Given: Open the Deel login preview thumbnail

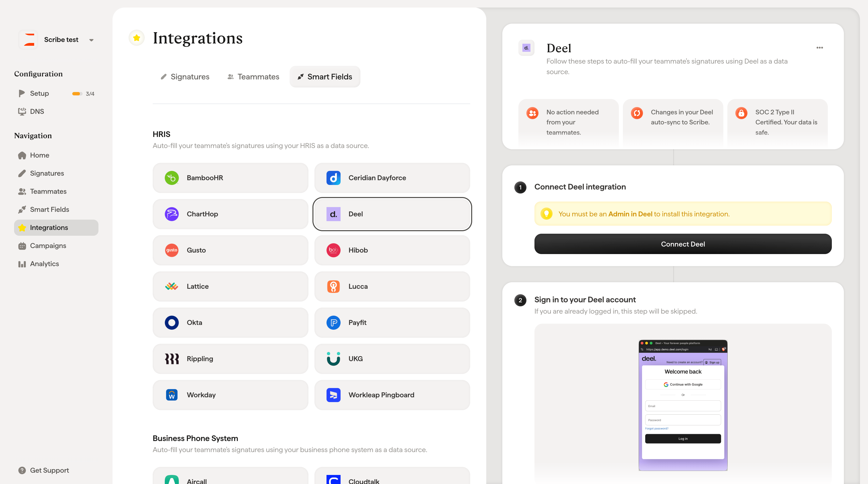Looking at the screenshot, I should tap(683, 405).
